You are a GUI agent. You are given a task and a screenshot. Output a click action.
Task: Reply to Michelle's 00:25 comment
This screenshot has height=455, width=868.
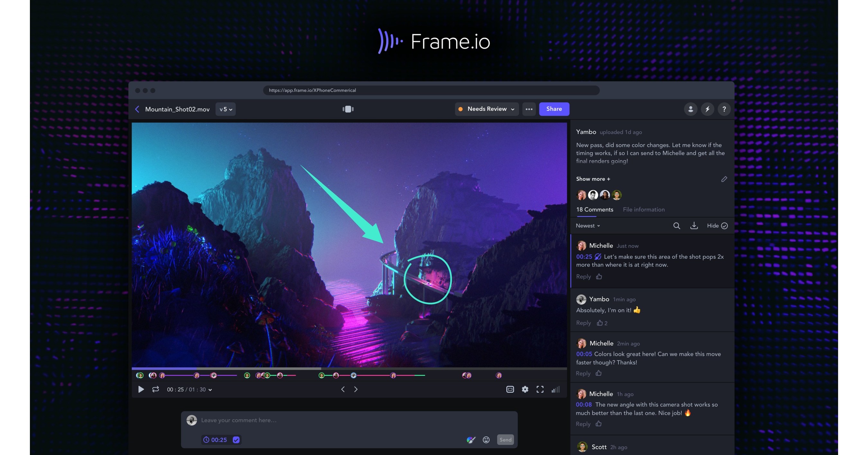(583, 276)
